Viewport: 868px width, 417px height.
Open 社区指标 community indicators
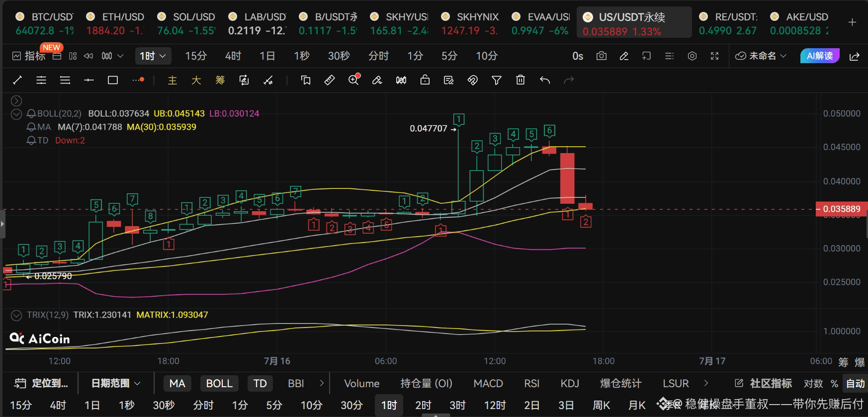click(x=764, y=383)
